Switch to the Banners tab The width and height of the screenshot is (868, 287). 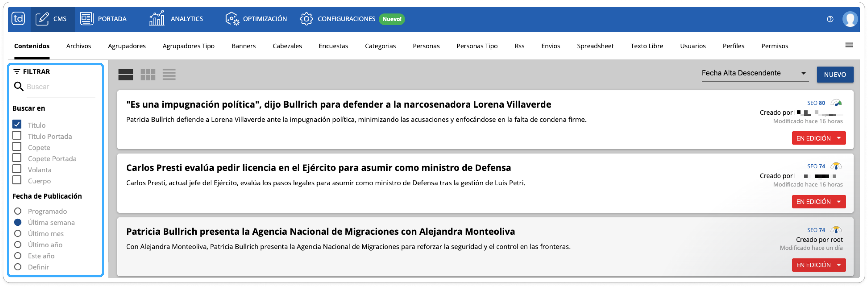coord(243,46)
